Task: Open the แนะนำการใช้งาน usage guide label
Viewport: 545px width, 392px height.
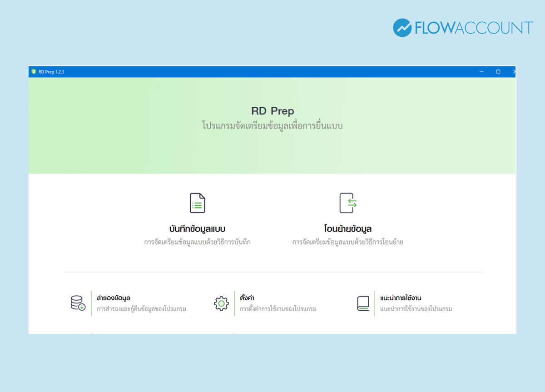Action: click(x=401, y=298)
